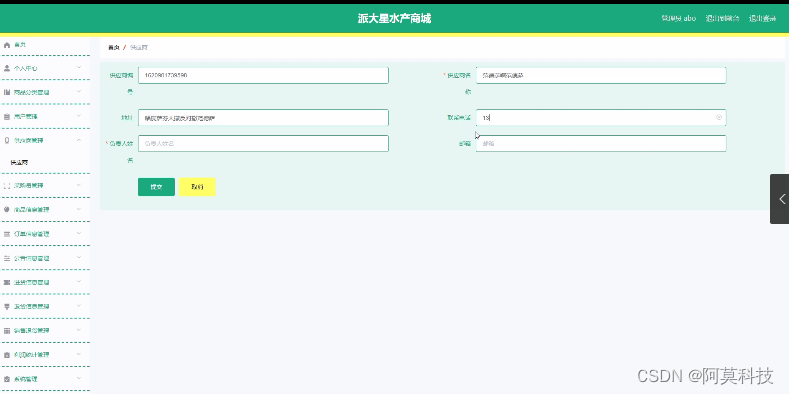Expand the 商品信息管理 chevron
Screen dimensions: 789x394
[x=78, y=209]
